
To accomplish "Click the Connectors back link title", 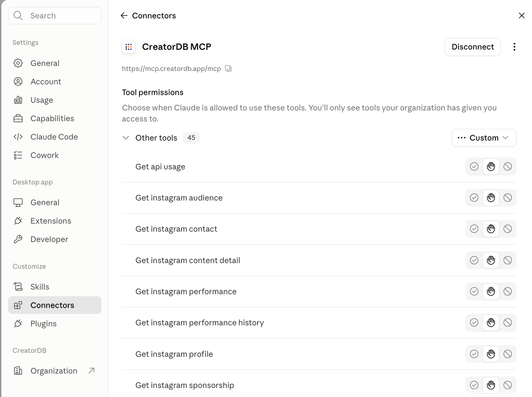I will click(x=154, y=16).
